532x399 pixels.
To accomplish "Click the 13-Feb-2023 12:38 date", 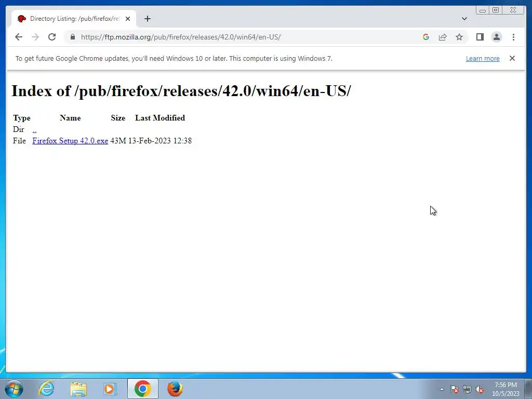I will point(160,140).
